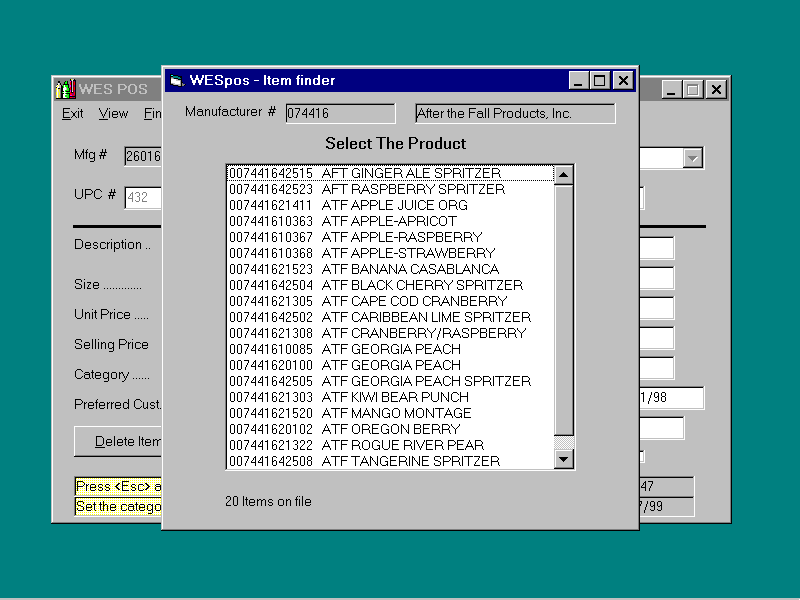Focus the Manufacturer # field showing 074416
Image resolution: width=800 pixels, height=600 pixels.
pyautogui.click(x=340, y=113)
